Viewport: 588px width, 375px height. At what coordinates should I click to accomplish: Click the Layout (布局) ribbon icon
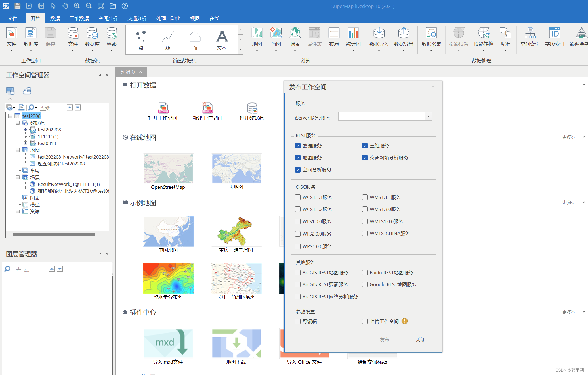334,37
